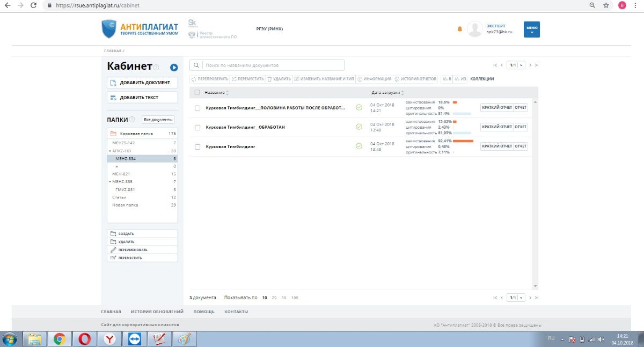Toggle the select-all checkbox in table header

tap(197, 93)
